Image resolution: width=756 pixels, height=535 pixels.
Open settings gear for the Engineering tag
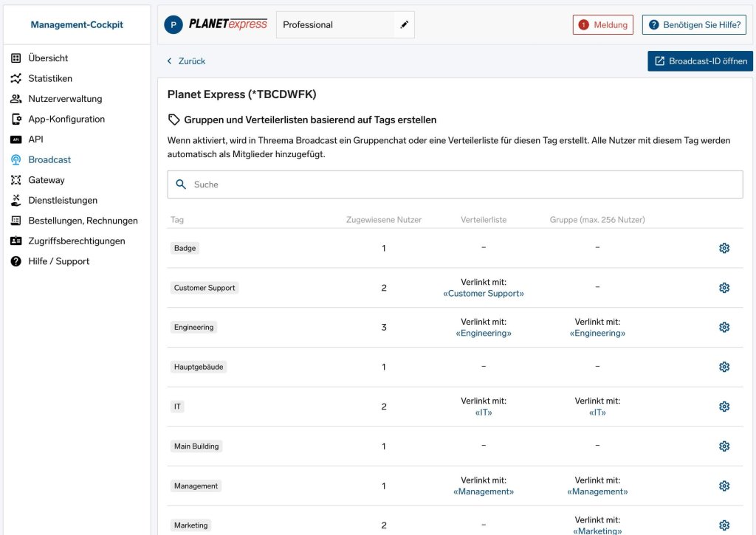[724, 327]
